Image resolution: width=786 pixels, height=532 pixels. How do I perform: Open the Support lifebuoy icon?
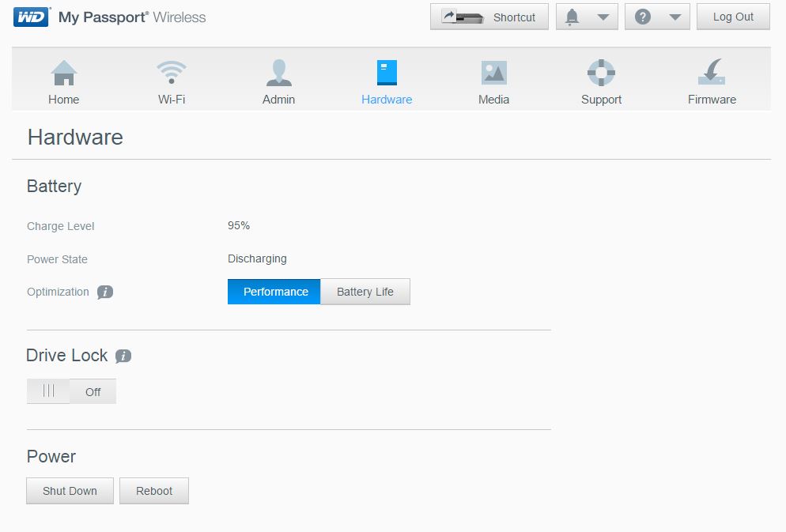pos(601,73)
